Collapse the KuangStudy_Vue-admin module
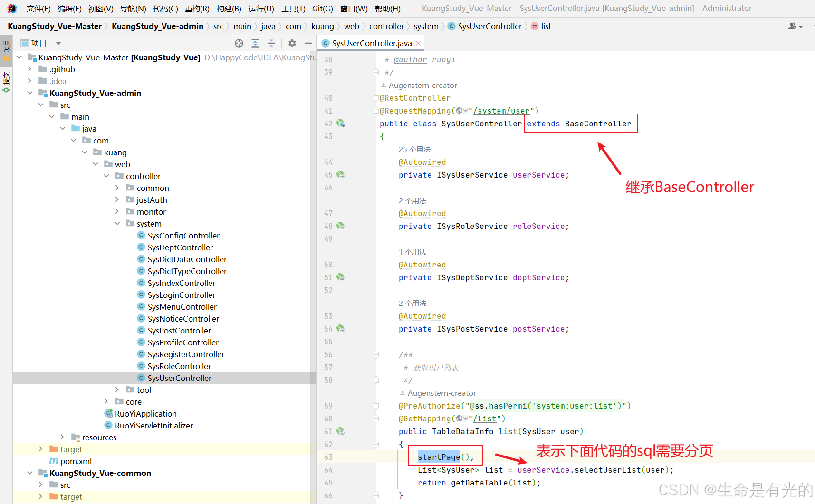 [x=30, y=93]
